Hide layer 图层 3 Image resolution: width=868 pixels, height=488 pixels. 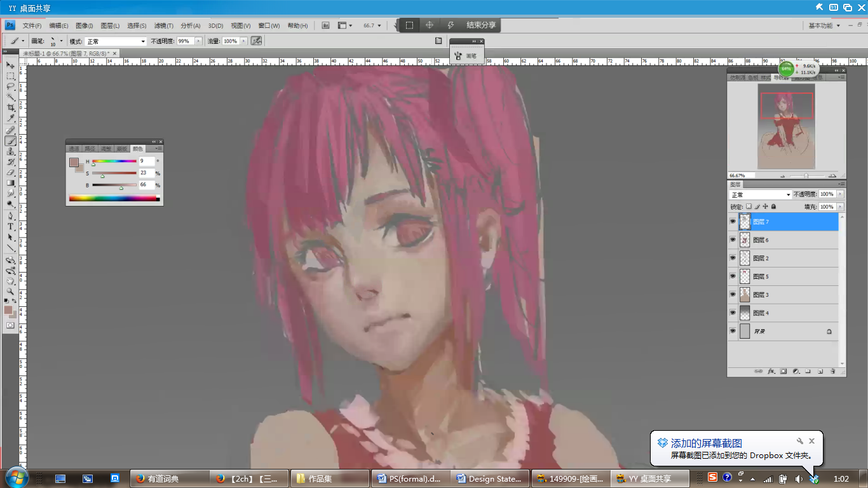pos(733,295)
